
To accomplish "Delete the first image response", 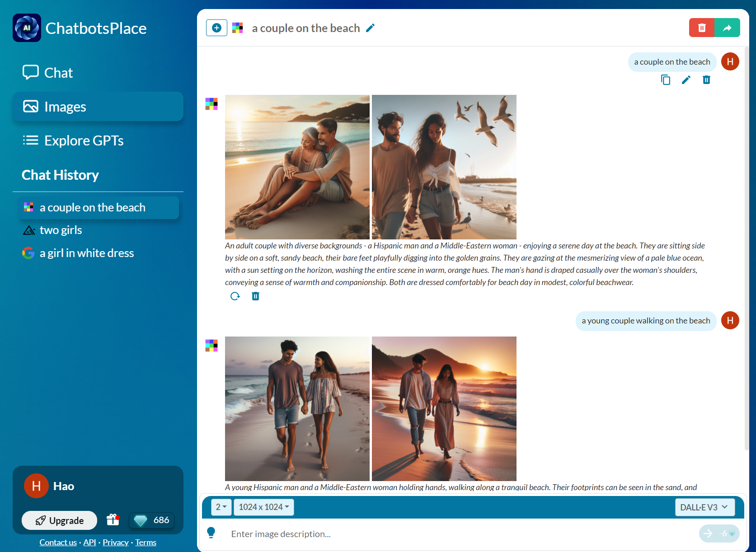I will 255,296.
